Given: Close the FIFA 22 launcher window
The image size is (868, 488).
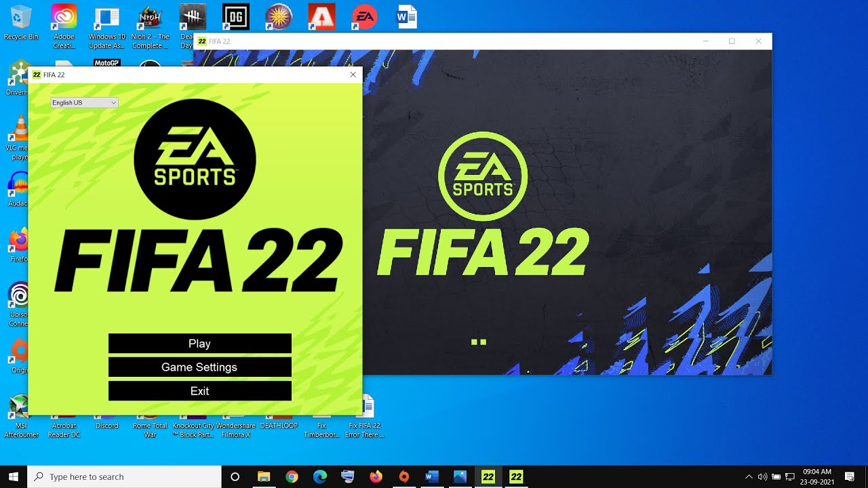Looking at the screenshot, I should click(x=353, y=75).
